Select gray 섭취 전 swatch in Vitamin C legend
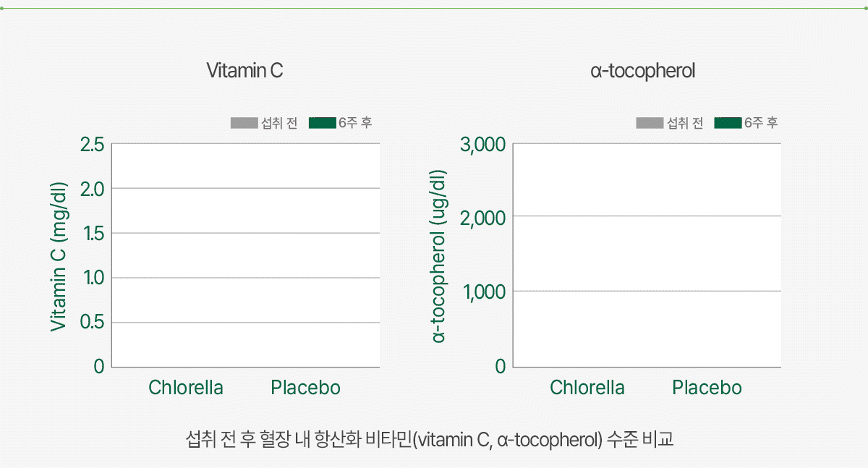 (x=244, y=123)
